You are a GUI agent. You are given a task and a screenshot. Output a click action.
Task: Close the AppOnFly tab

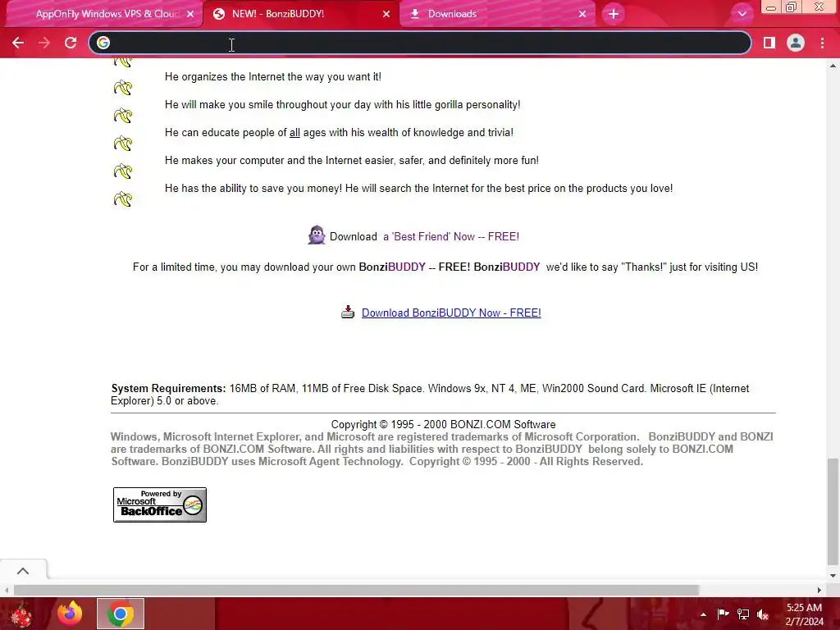pos(190,14)
